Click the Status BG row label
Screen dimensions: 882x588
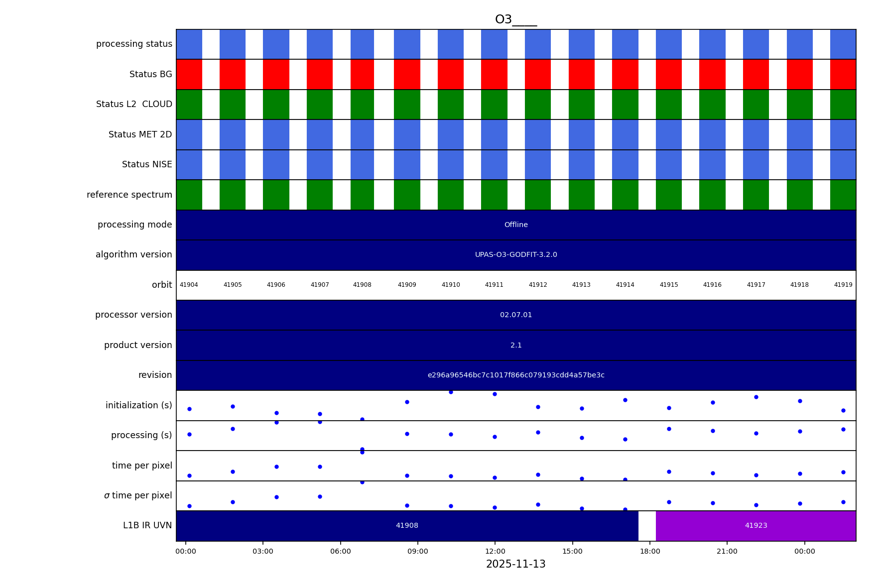[x=150, y=75]
